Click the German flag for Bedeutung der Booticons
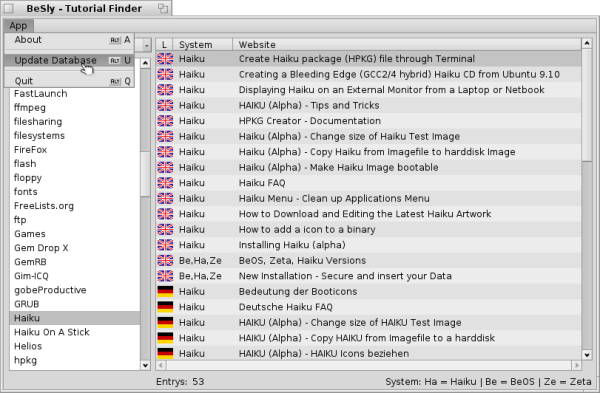The height and width of the screenshot is (393, 600). point(165,292)
